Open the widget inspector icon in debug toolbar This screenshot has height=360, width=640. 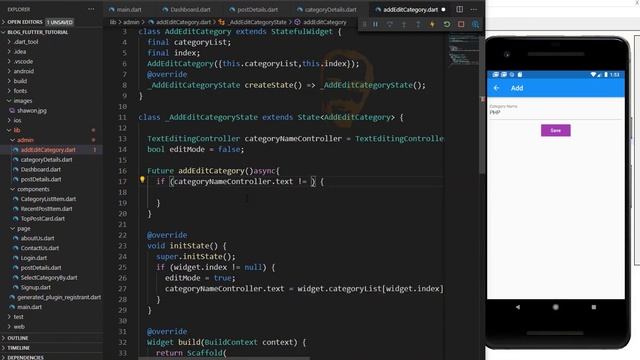point(476,24)
